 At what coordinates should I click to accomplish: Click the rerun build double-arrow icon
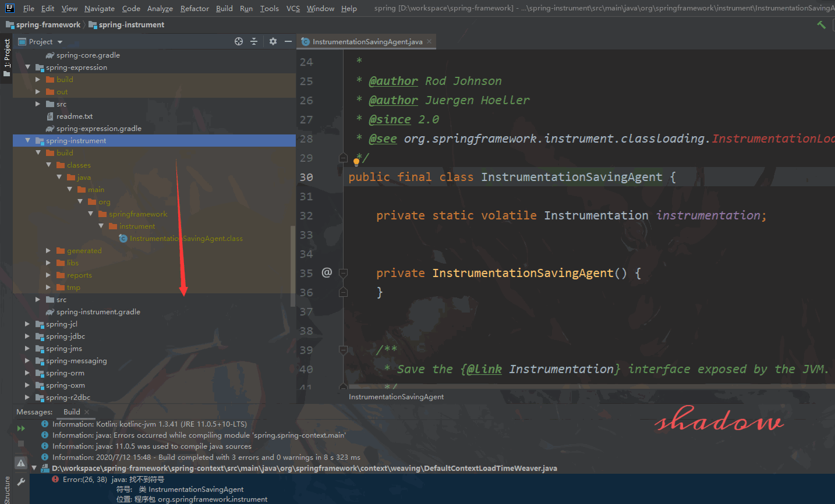click(x=21, y=428)
